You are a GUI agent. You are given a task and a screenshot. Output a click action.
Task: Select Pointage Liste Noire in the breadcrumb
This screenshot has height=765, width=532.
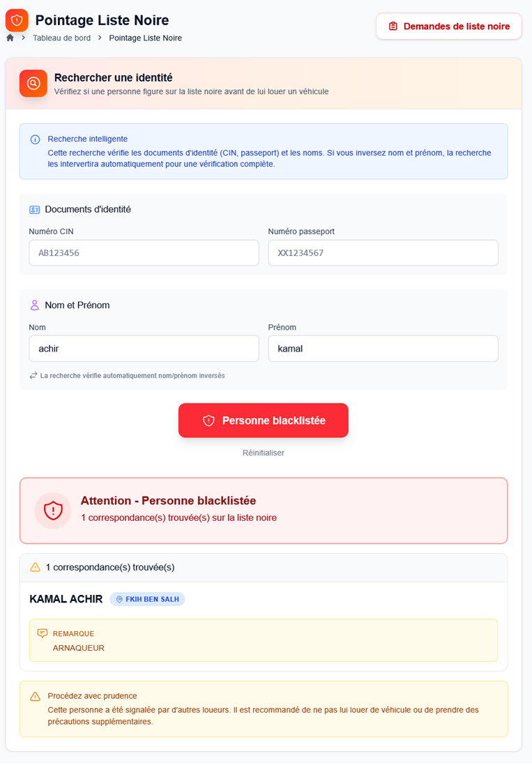(144, 38)
